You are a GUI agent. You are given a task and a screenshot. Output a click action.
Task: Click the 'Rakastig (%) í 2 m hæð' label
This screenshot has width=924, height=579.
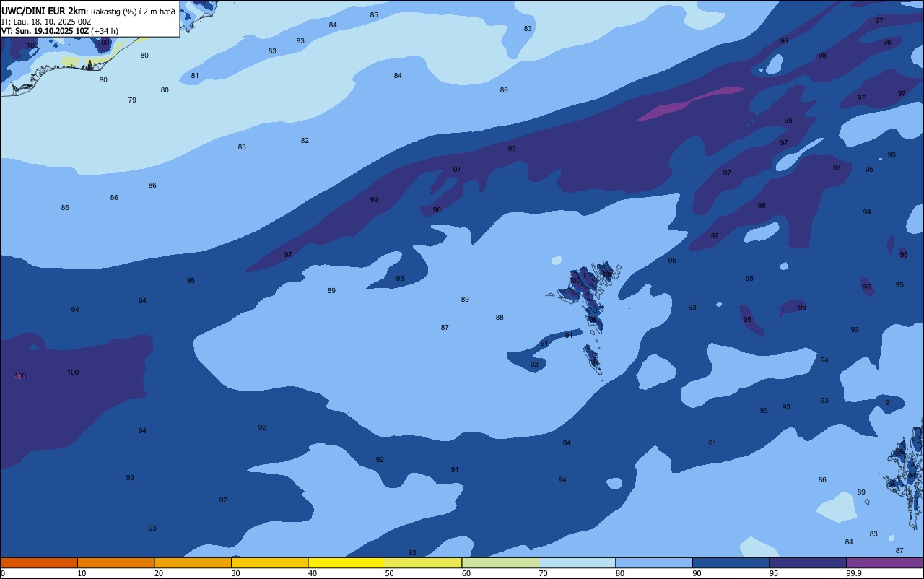[x=133, y=12]
